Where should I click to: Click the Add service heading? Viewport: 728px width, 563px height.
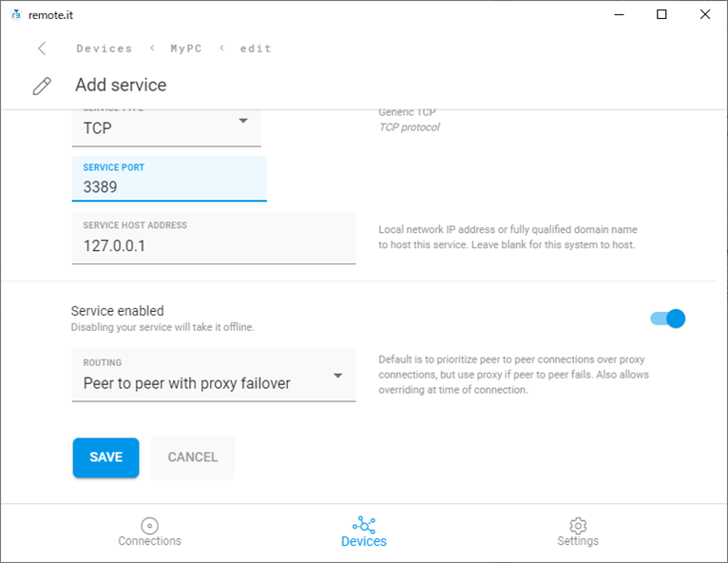[x=121, y=85]
